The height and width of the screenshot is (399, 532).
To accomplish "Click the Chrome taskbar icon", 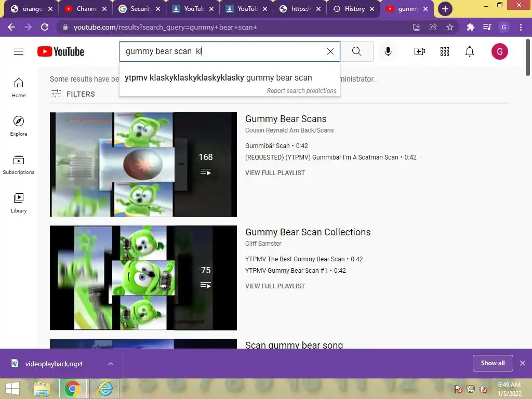I will click(x=72, y=389).
